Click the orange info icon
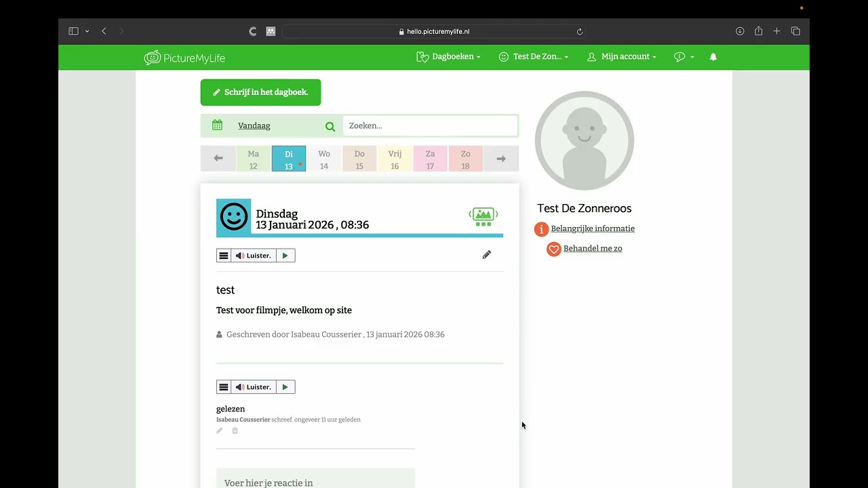The width and height of the screenshot is (868, 488). tap(541, 229)
